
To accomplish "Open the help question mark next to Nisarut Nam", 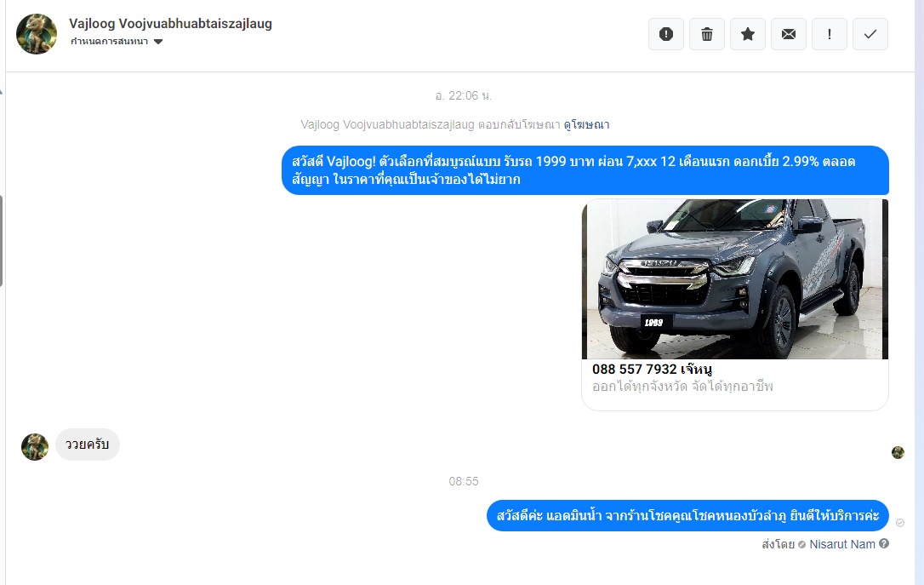I will pyautogui.click(x=884, y=544).
